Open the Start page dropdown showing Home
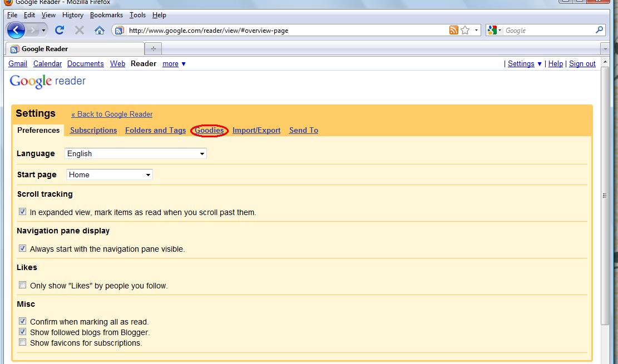This screenshot has width=618, height=364. 109,174
